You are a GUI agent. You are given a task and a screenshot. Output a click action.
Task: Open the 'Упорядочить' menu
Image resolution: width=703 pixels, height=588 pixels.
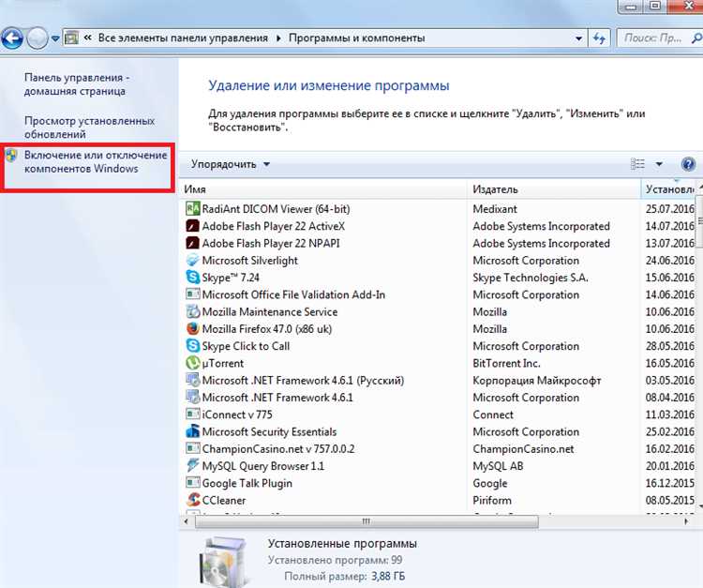pos(231,164)
